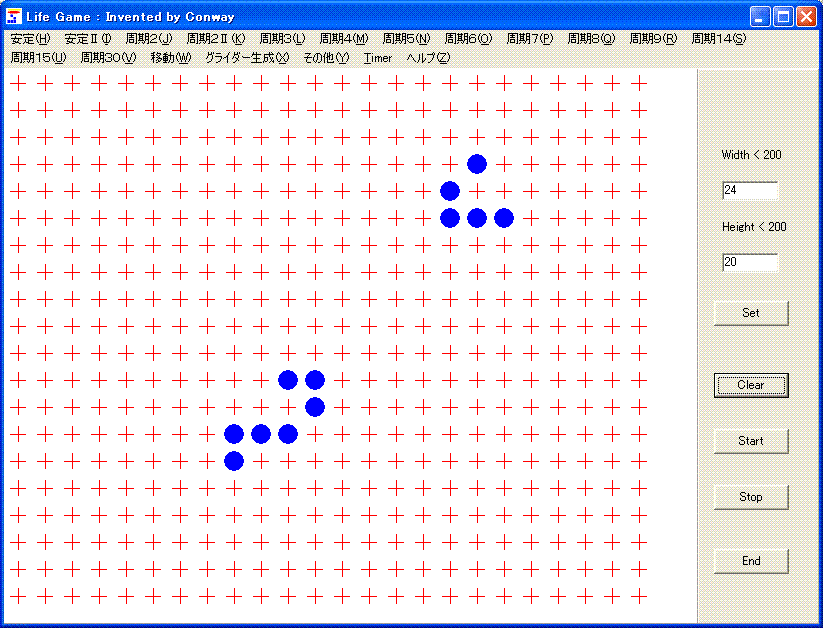Toggle rightmost blue cell of upper glider's bottom row
823x628 pixels.
[504, 218]
